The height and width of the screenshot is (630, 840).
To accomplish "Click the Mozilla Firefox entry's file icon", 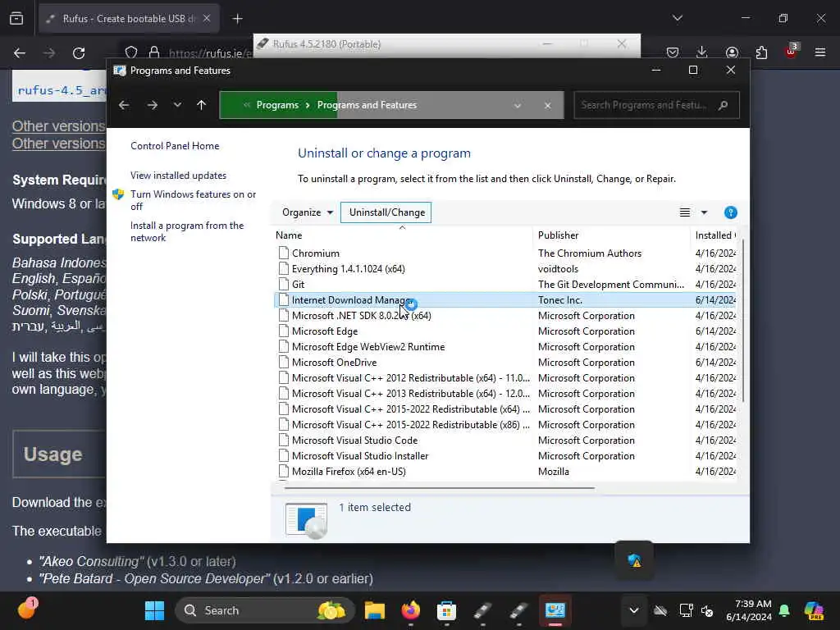I will (x=283, y=471).
